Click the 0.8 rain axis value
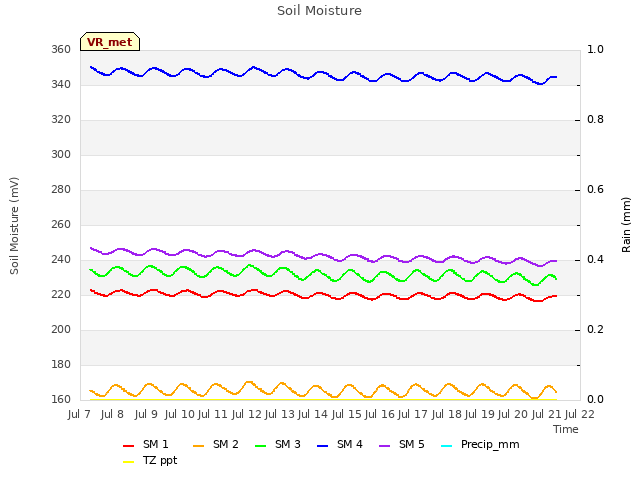The height and width of the screenshot is (480, 640). pos(595,120)
